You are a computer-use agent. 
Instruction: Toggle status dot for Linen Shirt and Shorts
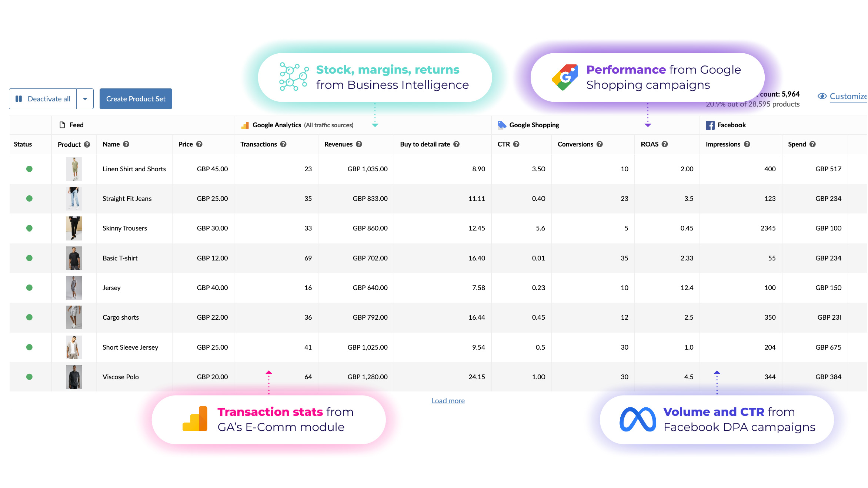pyautogui.click(x=29, y=169)
